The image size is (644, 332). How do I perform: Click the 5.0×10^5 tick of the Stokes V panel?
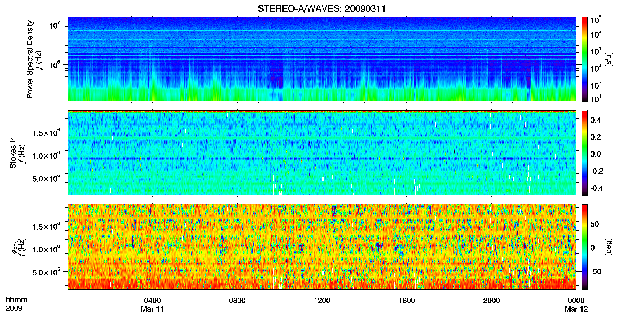point(47,178)
